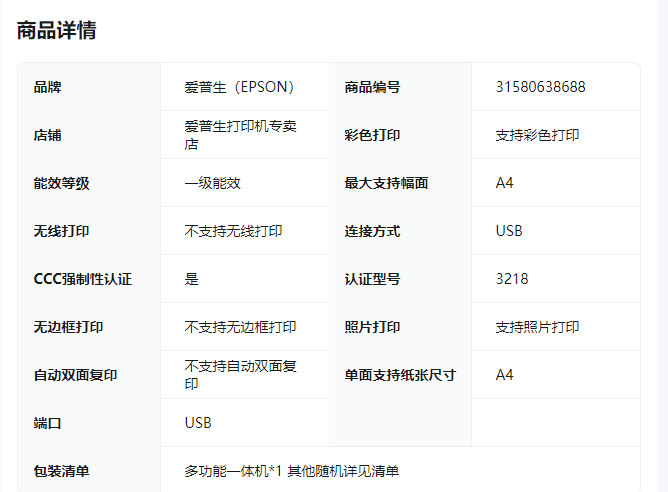Click value 是 for CCC certification
Screen dimensions: 668x492
(191, 279)
